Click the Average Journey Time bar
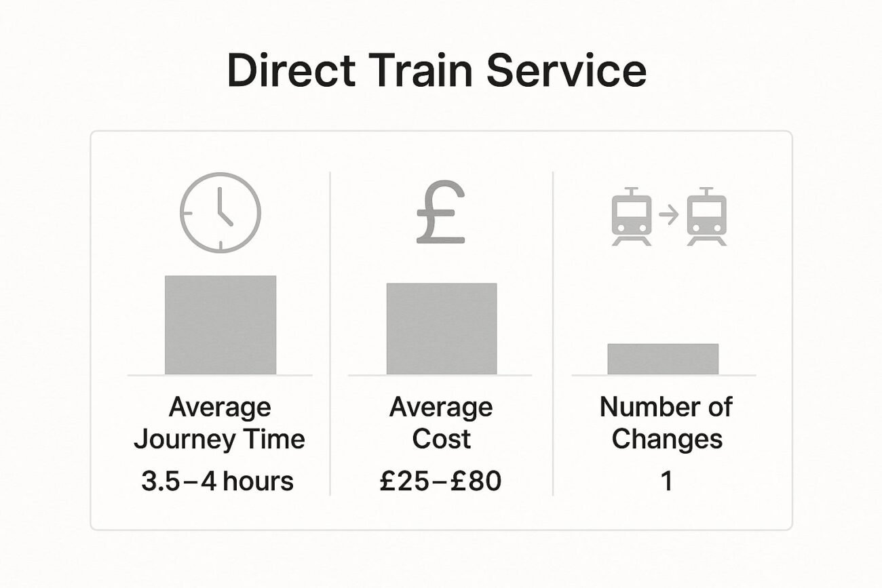Viewport: 882px width, 588px height. click(x=220, y=324)
